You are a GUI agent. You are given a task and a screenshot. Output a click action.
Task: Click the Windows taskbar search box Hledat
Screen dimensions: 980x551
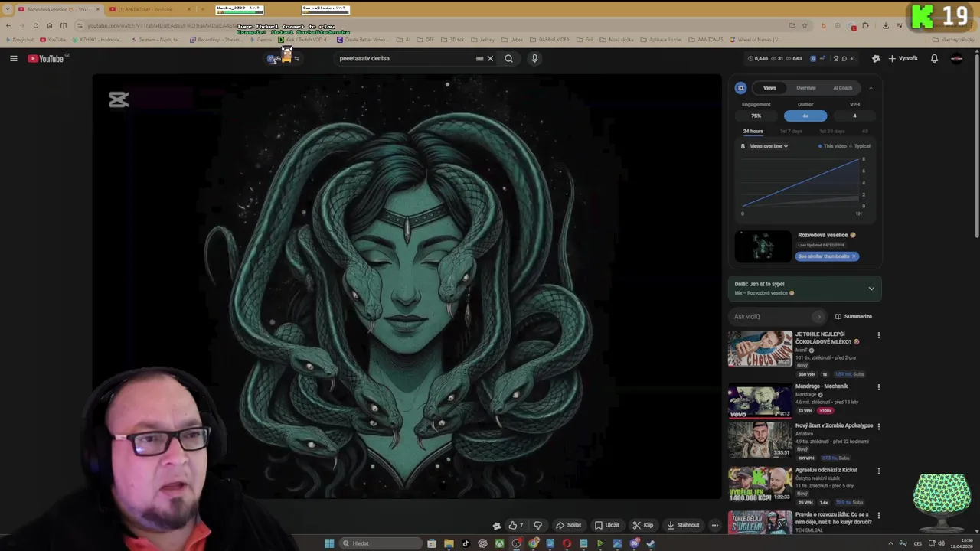pos(381,543)
